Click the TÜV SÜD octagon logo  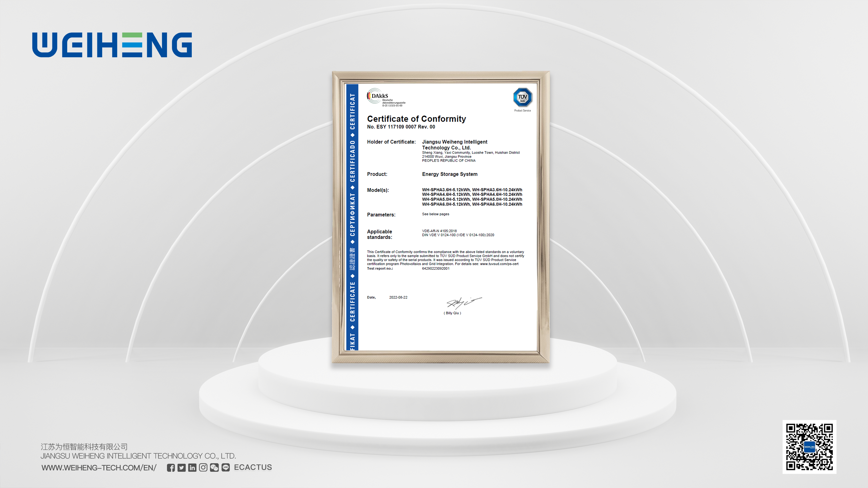[522, 97]
